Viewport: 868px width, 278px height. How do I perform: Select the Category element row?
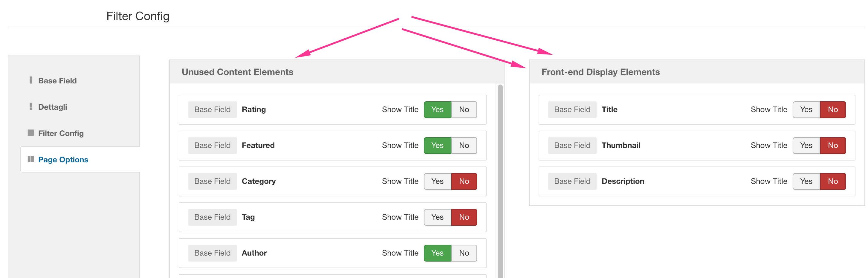click(x=323, y=181)
